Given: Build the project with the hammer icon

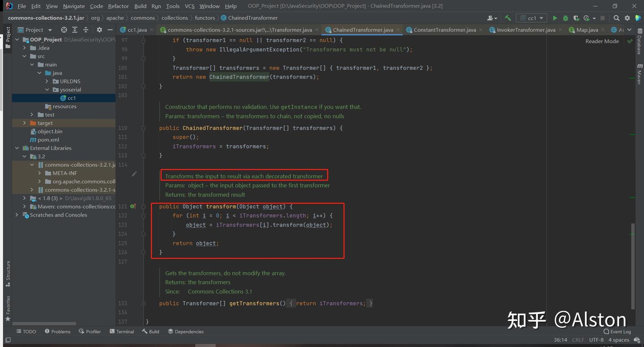Looking at the screenshot, I should 508,18.
